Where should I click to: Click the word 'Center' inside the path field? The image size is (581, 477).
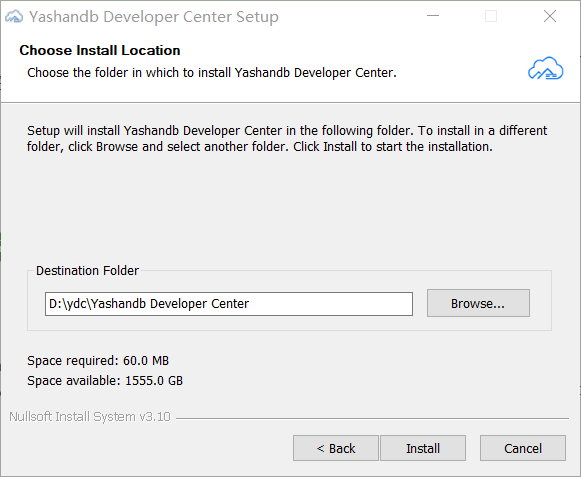pos(230,304)
